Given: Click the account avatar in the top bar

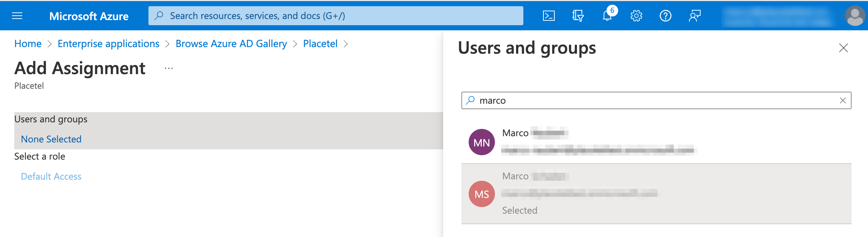Looking at the screenshot, I should (855, 16).
